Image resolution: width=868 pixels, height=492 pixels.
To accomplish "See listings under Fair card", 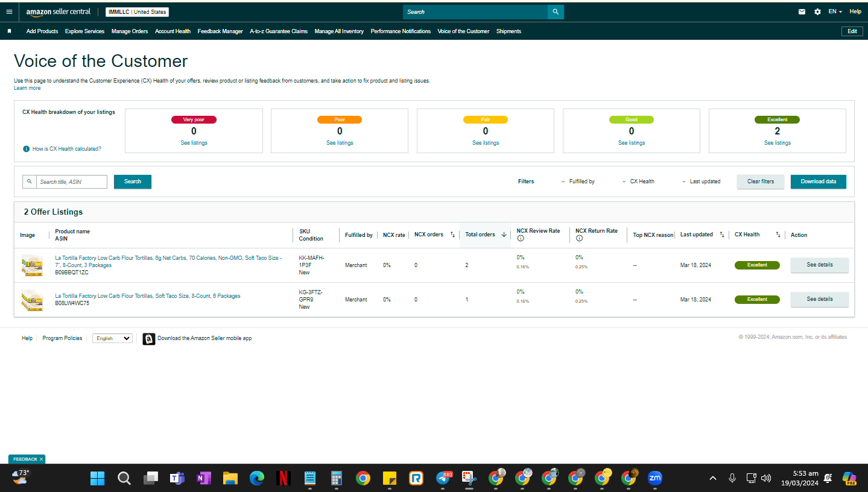I will pos(486,143).
